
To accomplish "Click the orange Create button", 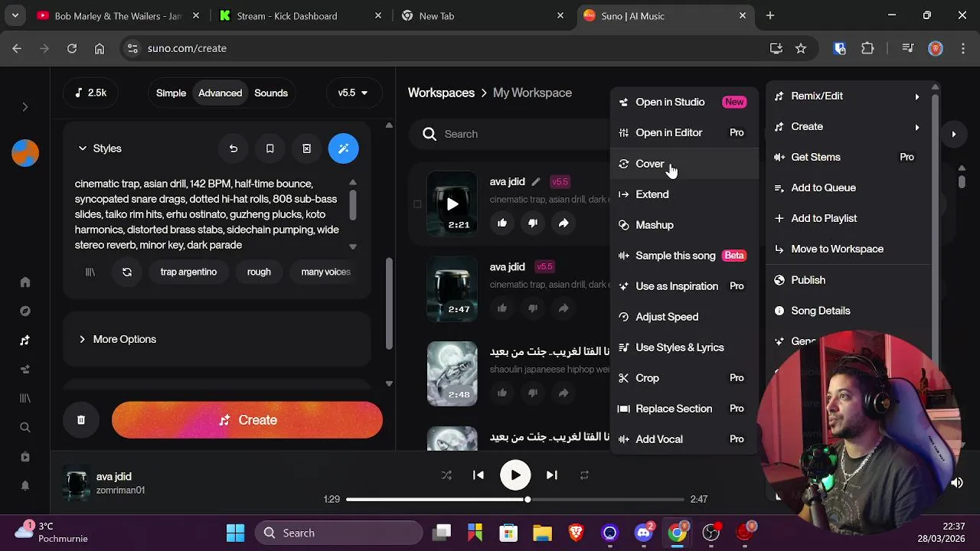I will (247, 420).
